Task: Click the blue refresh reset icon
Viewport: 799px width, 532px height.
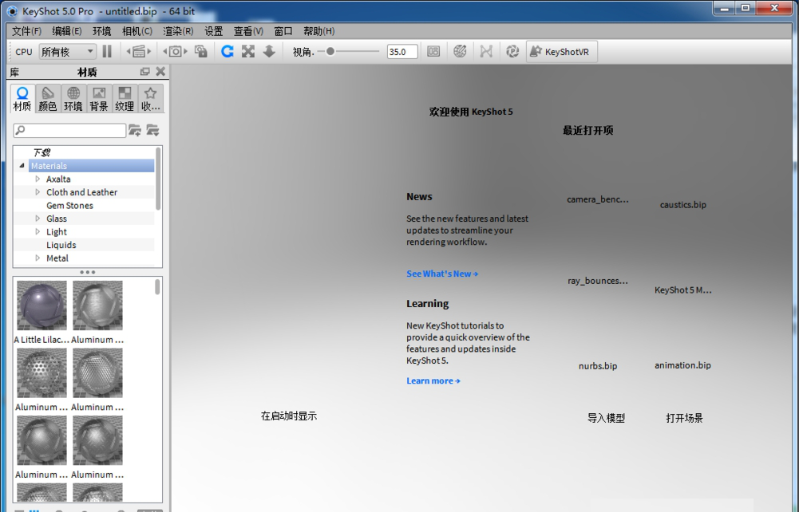Action: 227,51
